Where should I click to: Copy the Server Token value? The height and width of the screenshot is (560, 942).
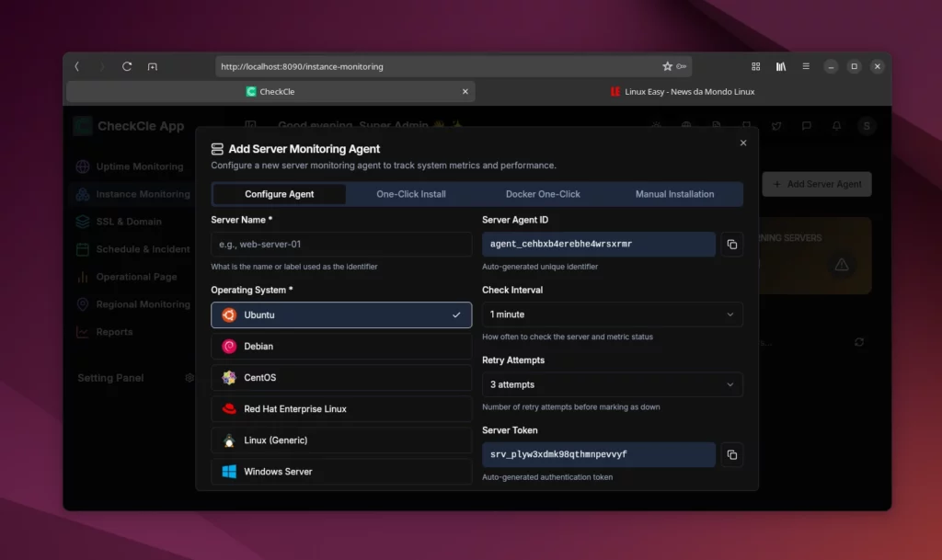731,454
